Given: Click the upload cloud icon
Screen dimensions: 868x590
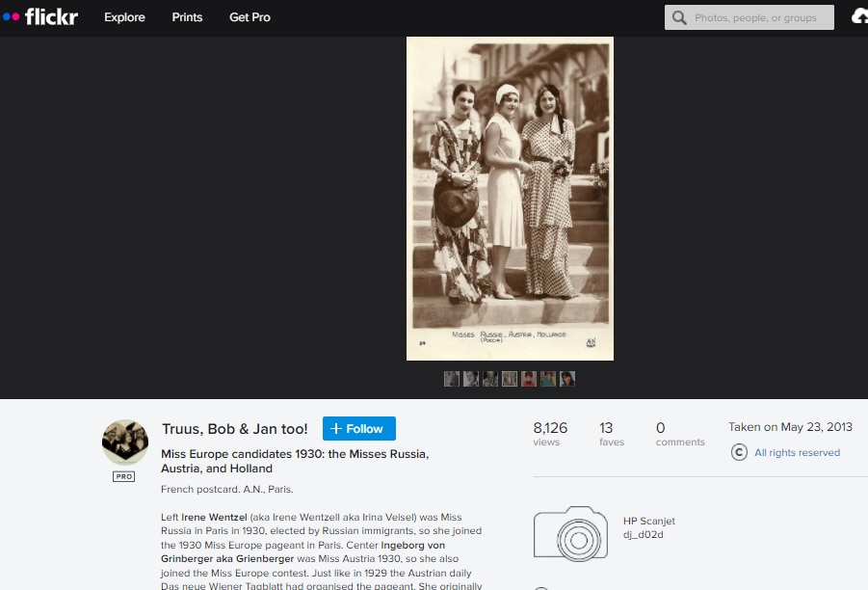Looking at the screenshot, I should tap(859, 17).
